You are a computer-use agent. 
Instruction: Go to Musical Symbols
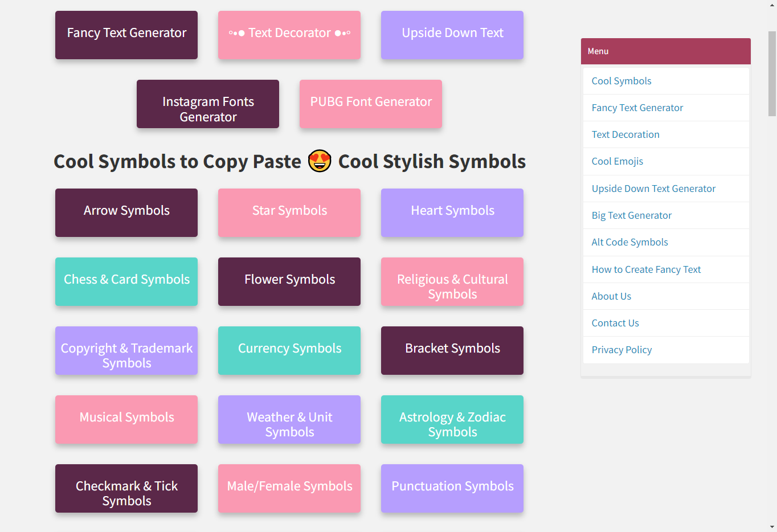126,419
